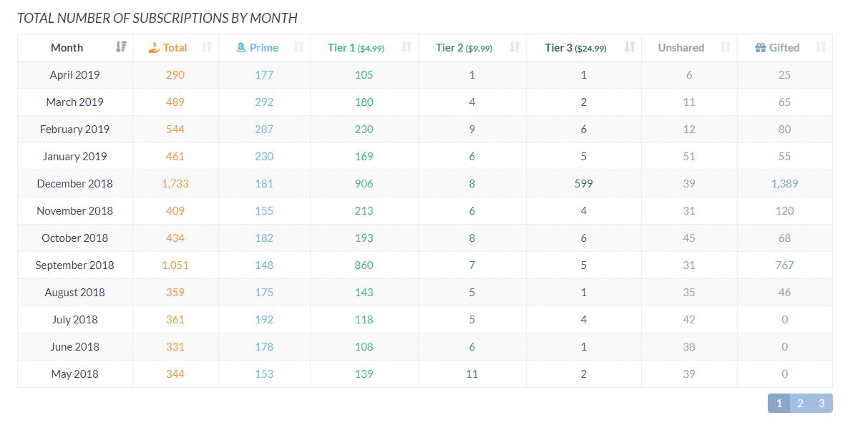
Task: Click the total value 1,051 for September 2018
Action: [x=175, y=265]
